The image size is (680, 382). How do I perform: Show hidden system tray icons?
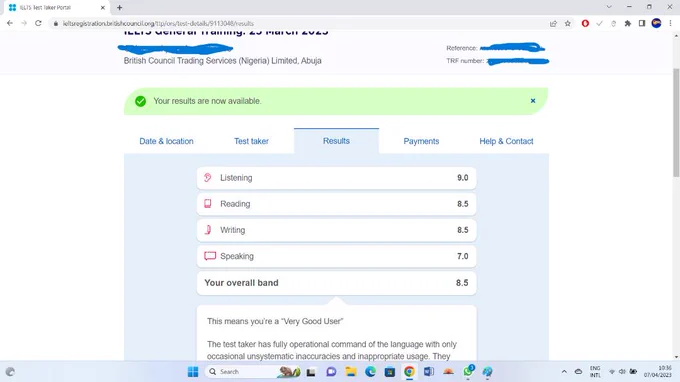[x=564, y=372]
